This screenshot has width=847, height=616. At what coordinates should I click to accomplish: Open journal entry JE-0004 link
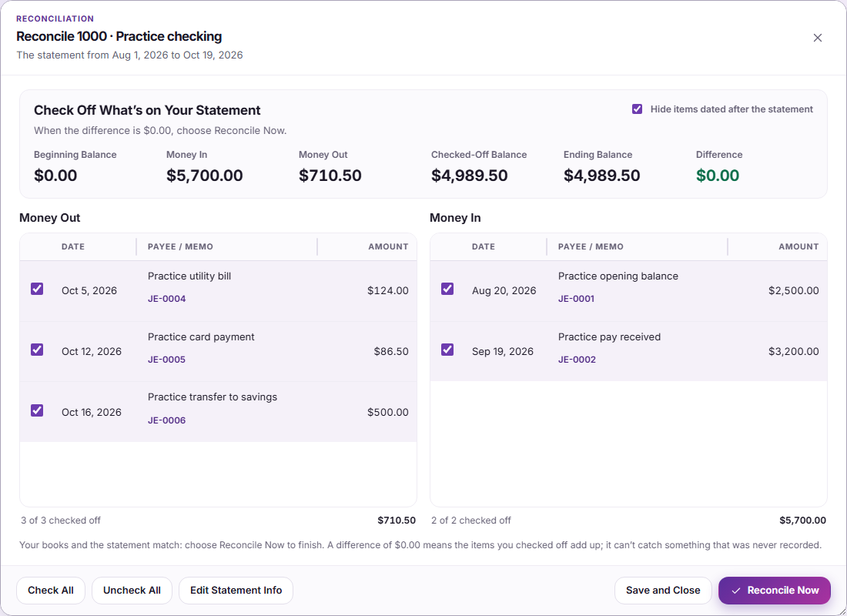pyautogui.click(x=166, y=299)
